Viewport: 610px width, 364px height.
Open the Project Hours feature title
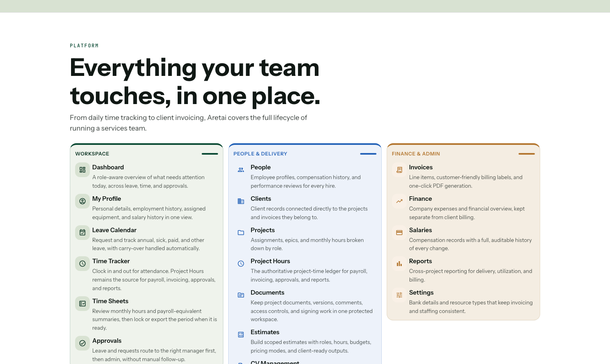(270, 261)
